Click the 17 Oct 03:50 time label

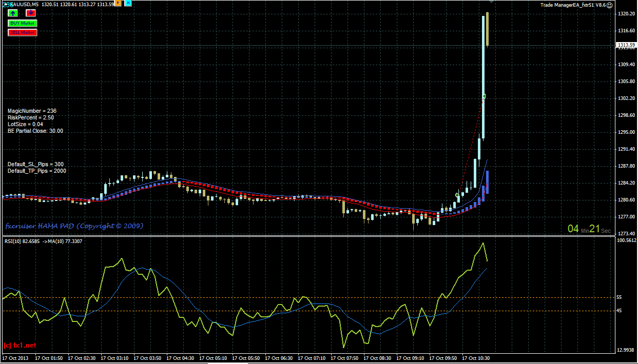147,358
